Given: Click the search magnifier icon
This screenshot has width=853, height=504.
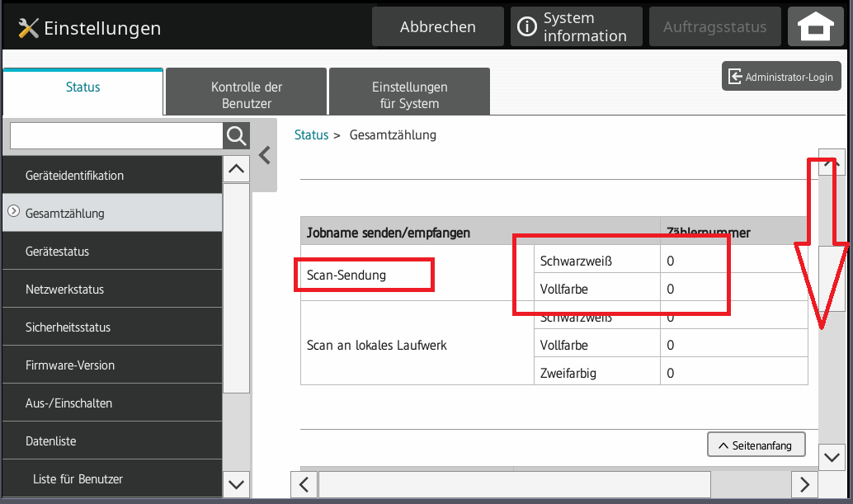Looking at the screenshot, I should (236, 136).
